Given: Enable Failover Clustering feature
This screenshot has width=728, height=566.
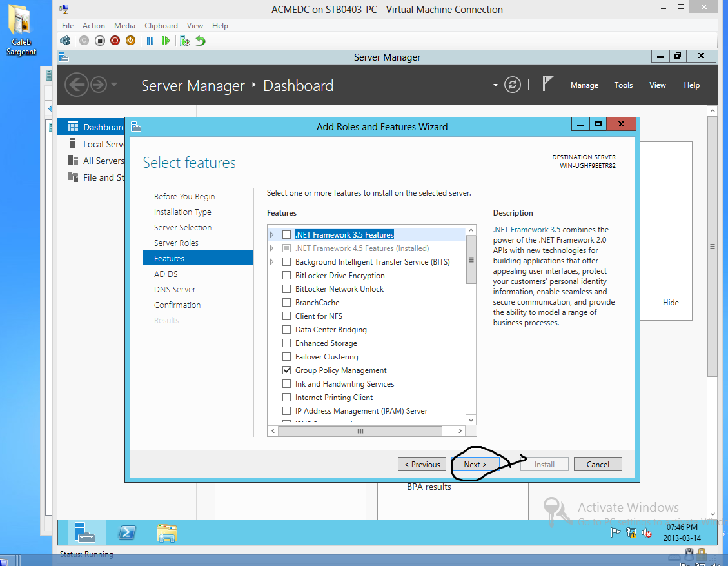Looking at the screenshot, I should point(286,356).
